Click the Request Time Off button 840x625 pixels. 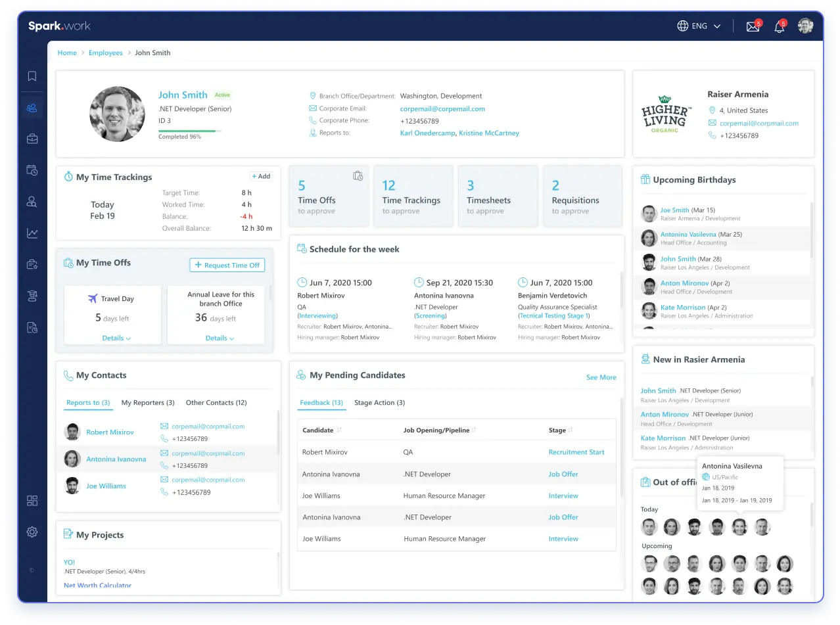click(227, 265)
